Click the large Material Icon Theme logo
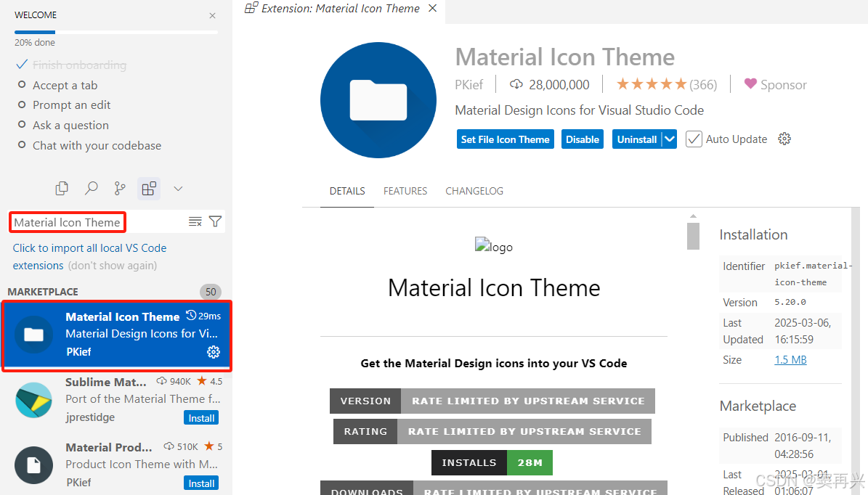 [378, 100]
